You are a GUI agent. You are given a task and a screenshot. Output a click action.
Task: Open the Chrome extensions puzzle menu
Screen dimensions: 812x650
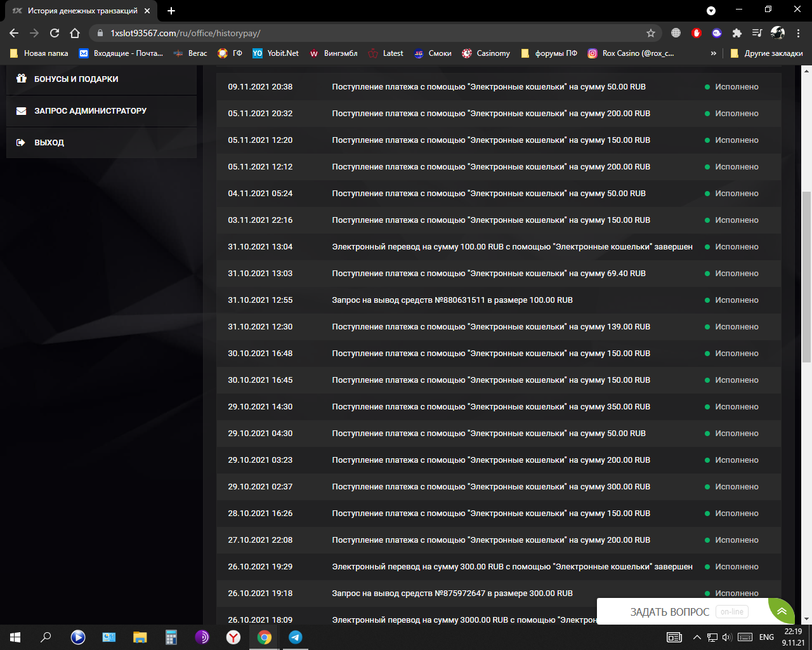click(737, 33)
